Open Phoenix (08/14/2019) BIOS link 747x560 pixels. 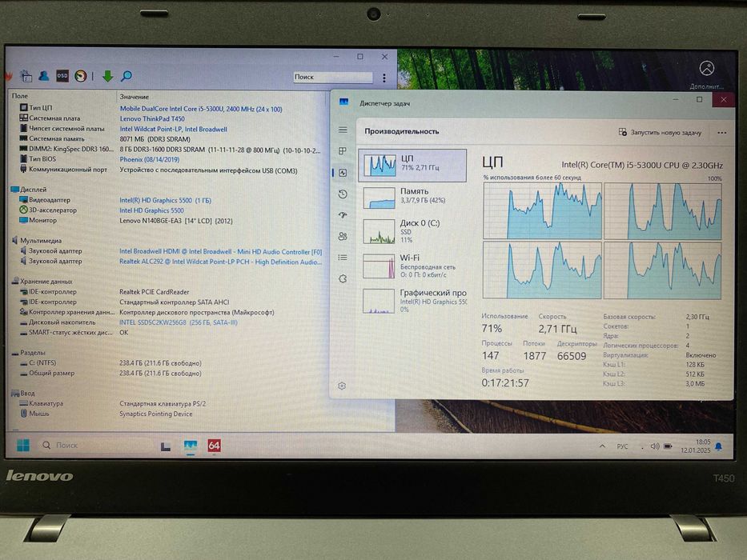click(149, 159)
